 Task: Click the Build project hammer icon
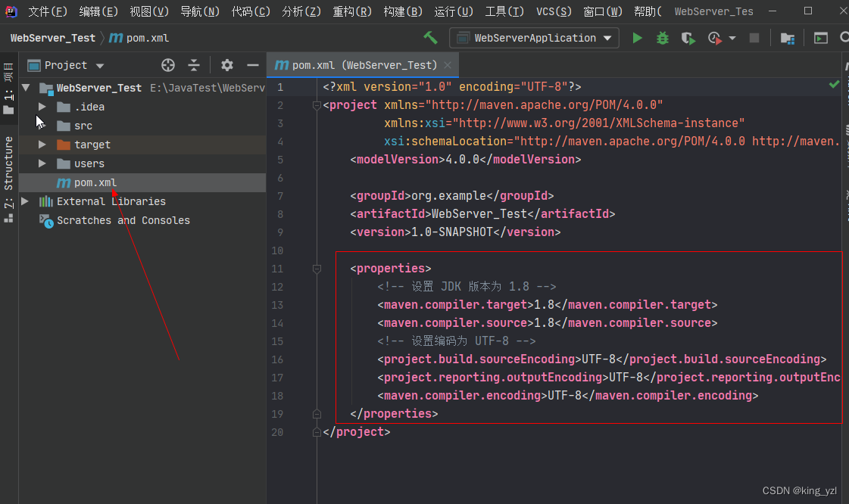(430, 38)
